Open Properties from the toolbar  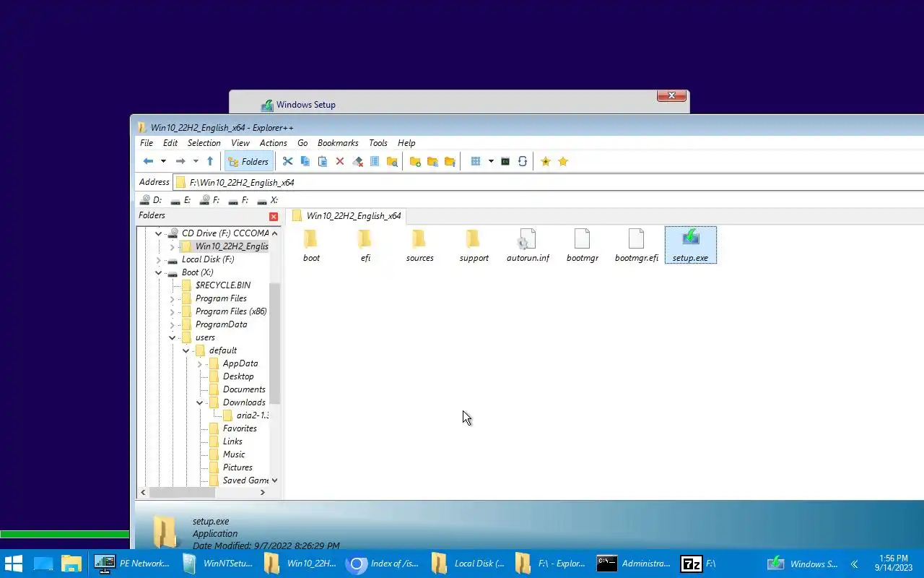[x=375, y=161]
